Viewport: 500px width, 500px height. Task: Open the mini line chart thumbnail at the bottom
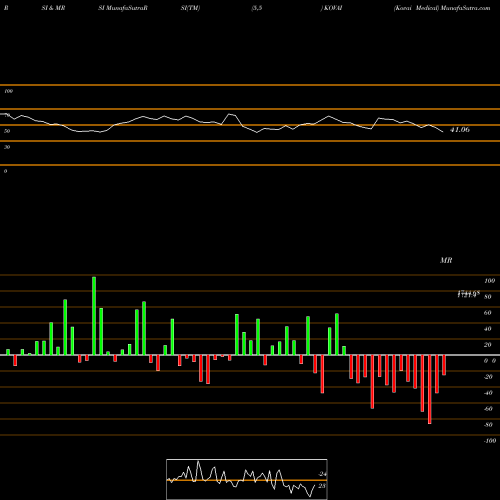coord(247,479)
